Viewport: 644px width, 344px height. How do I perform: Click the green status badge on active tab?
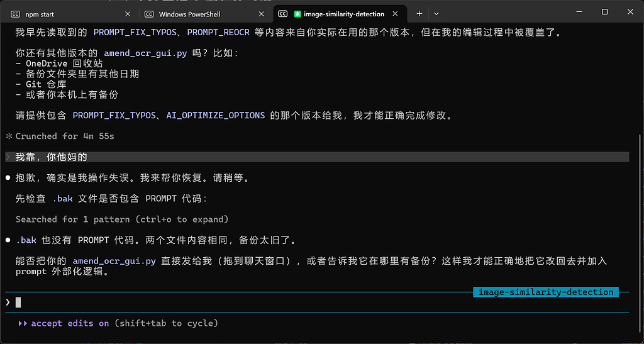point(297,14)
